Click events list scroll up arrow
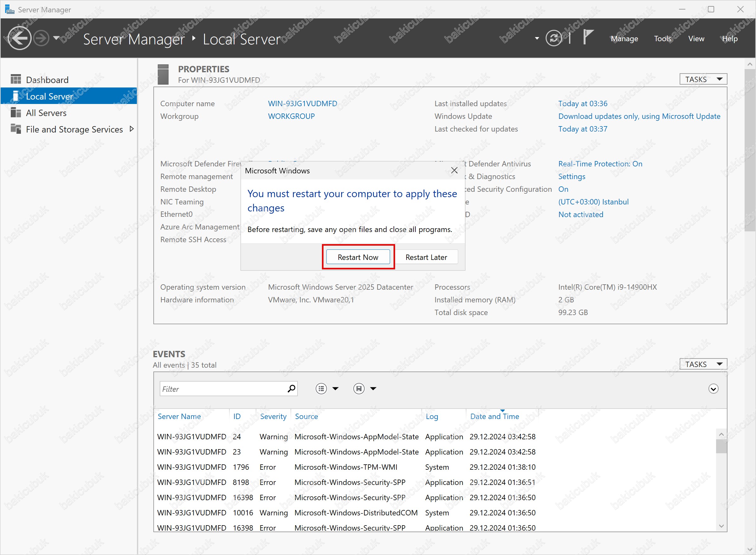 (x=721, y=434)
